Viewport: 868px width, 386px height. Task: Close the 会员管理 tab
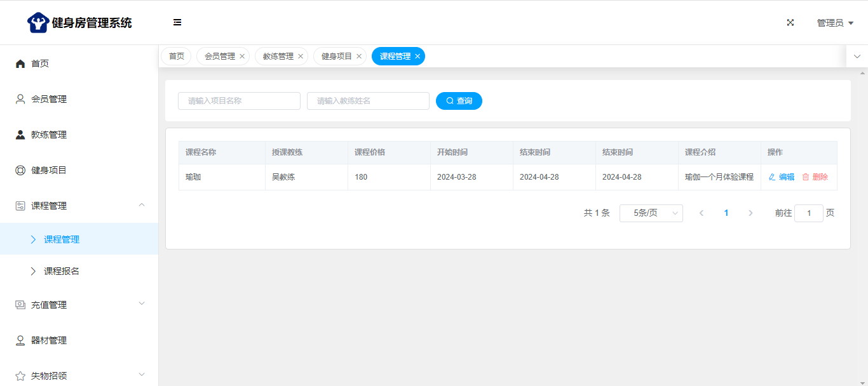(x=242, y=56)
